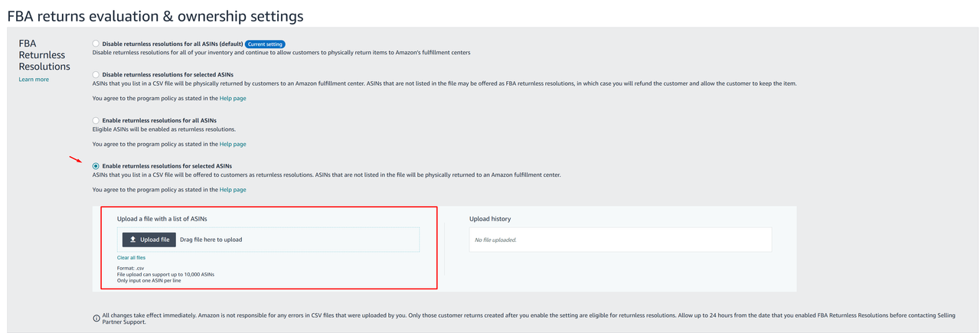
Task: Click the FBA Returnless Resolutions section title
Action: (x=44, y=55)
